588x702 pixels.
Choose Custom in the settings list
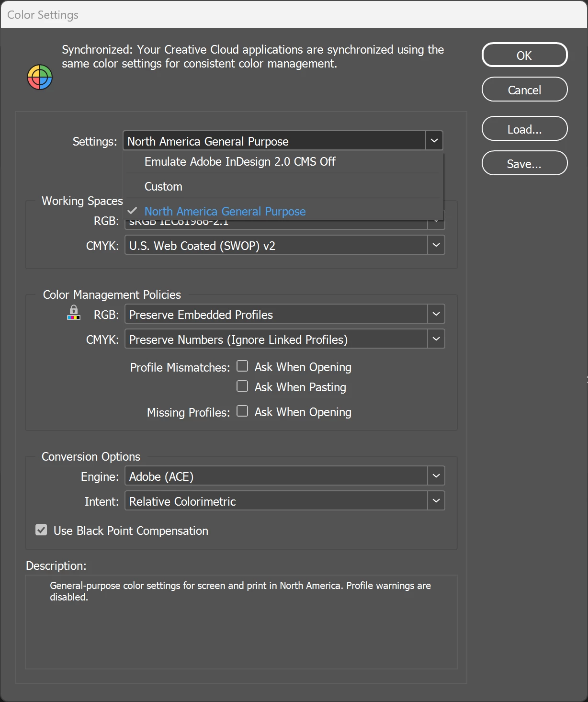point(283,187)
